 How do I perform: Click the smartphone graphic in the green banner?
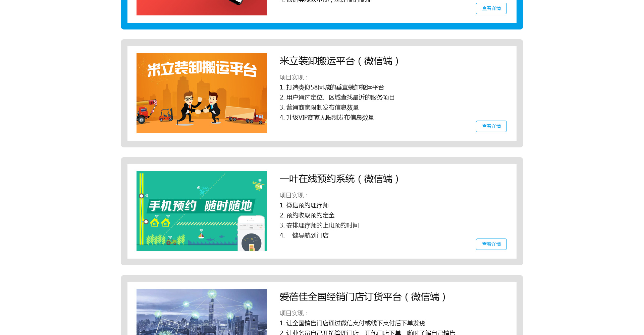click(252, 234)
